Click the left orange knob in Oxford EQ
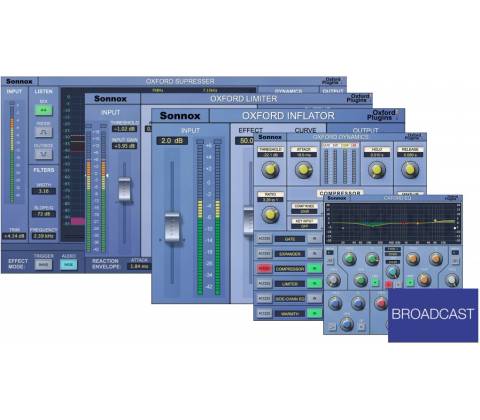This screenshot has width=480, height=420. pos(413,259)
